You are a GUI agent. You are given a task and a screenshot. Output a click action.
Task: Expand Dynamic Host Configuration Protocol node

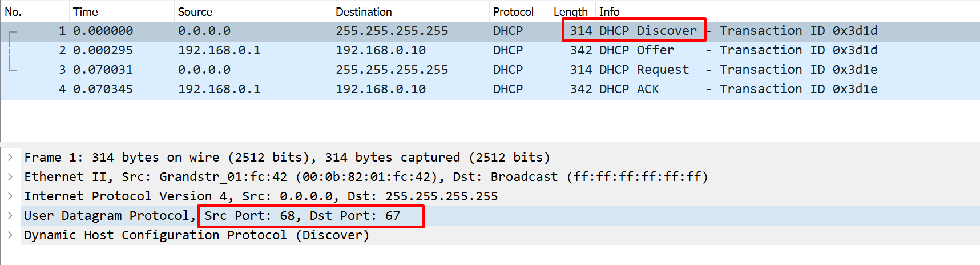[10, 235]
